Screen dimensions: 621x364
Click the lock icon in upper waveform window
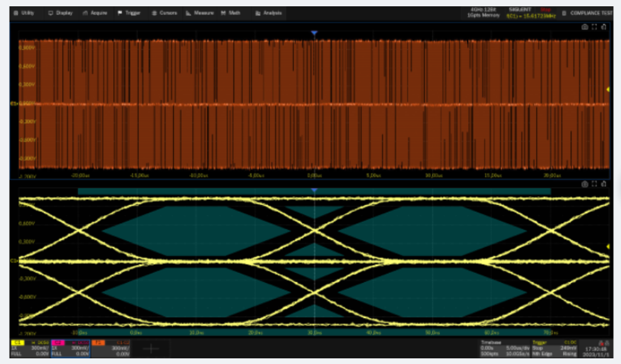tap(603, 27)
